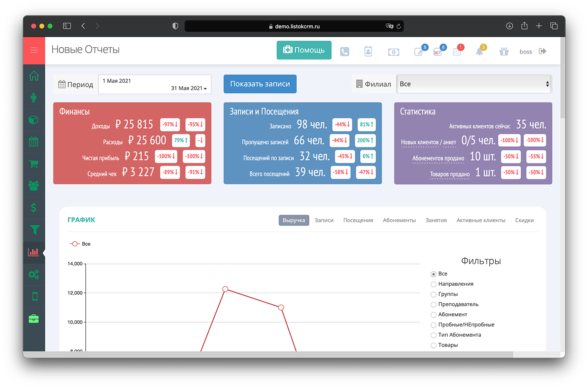The width and height of the screenshot is (588, 388).
Task: Open the mobile phone sidebar icon
Action: 35,296
